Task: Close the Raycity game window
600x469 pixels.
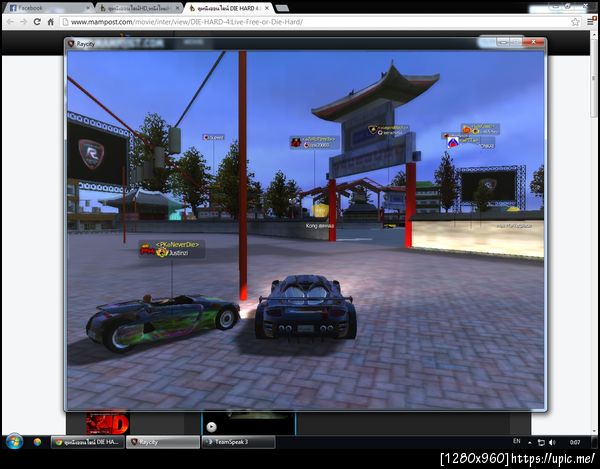Action: (533, 42)
